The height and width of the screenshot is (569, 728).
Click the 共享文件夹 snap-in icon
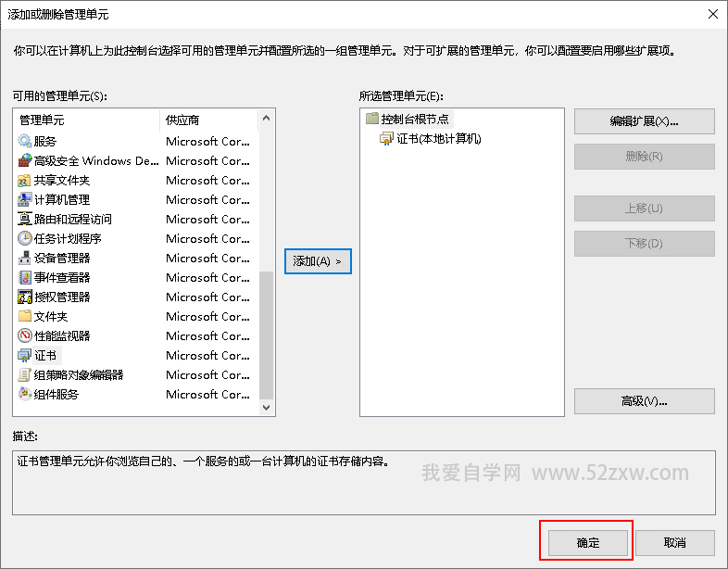pos(25,181)
